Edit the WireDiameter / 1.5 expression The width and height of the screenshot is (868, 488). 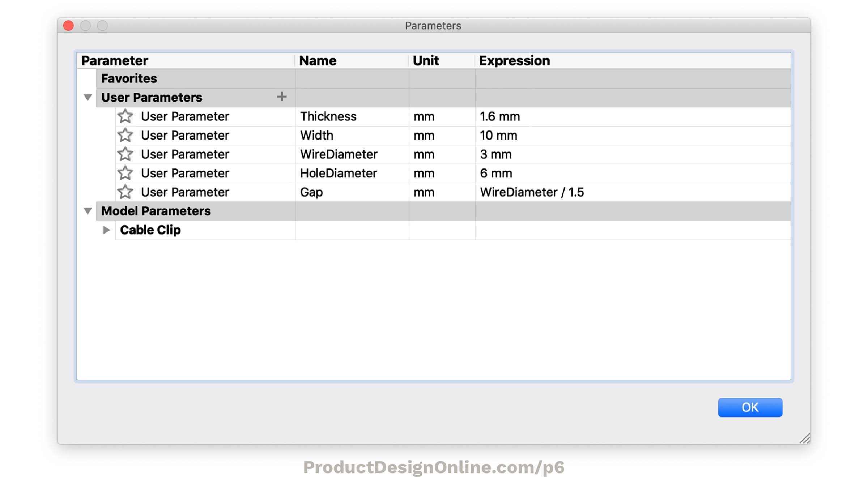(633, 192)
